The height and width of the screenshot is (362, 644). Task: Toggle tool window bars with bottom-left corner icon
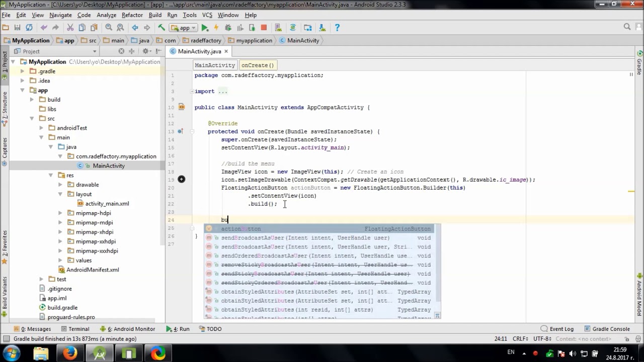click(x=6, y=339)
